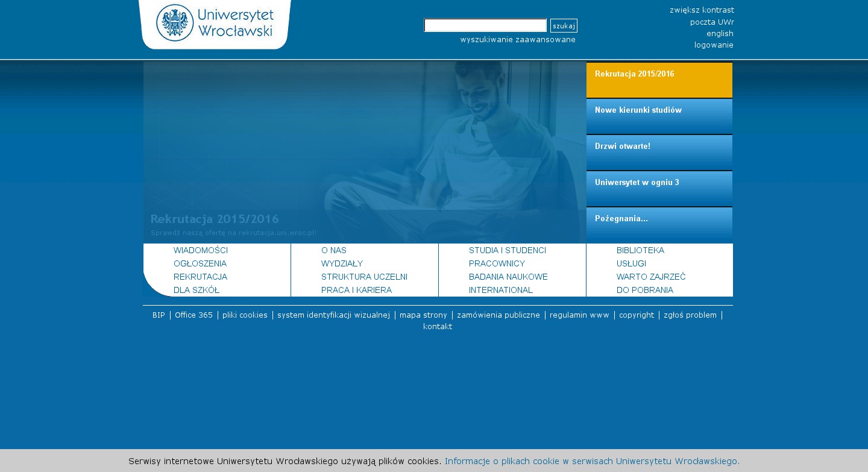Select the Drzwi otwarte! tab
The width and height of the screenshot is (868, 472).
coord(659,153)
